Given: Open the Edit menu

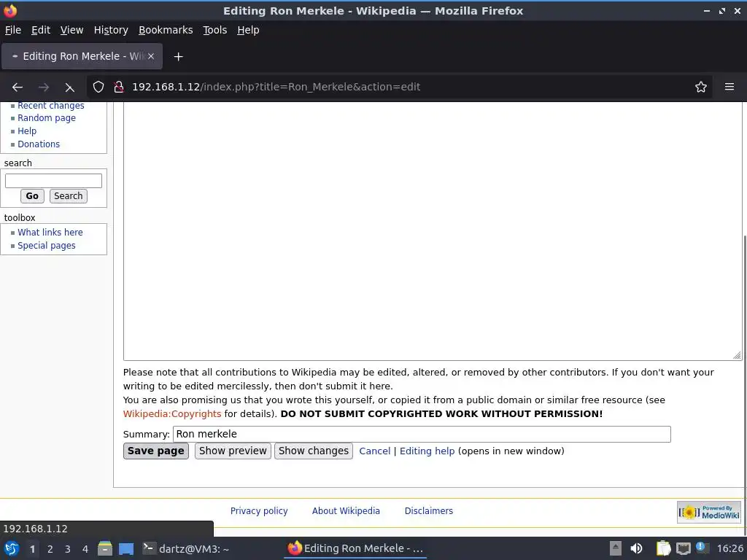Looking at the screenshot, I should click(x=41, y=30).
